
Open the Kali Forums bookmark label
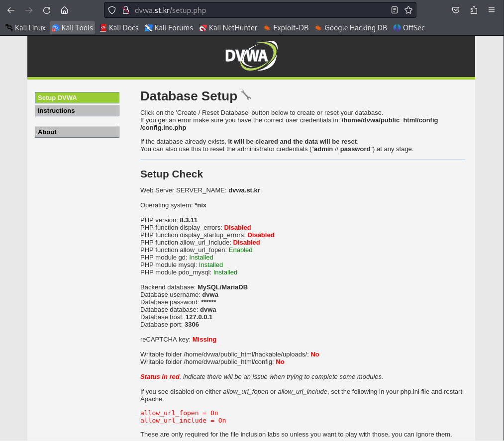tap(174, 28)
